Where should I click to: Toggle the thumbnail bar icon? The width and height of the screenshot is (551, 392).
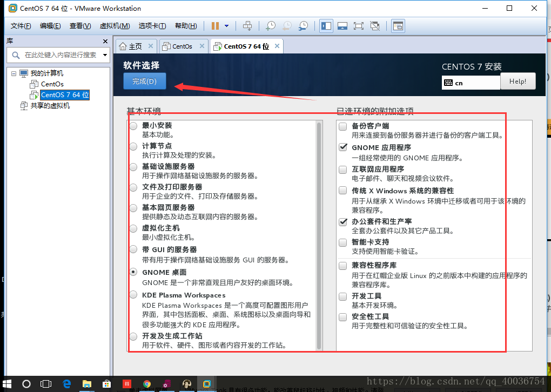point(342,25)
